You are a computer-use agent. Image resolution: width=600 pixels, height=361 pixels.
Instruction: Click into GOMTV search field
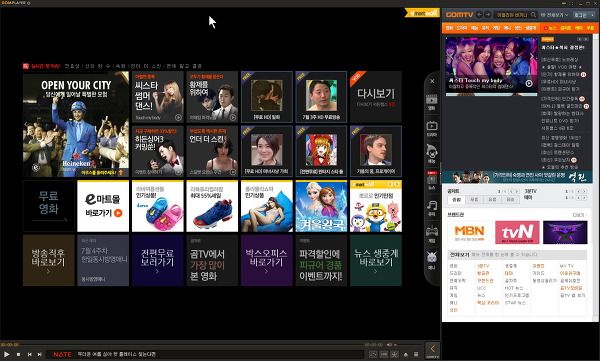pyautogui.click(x=511, y=15)
